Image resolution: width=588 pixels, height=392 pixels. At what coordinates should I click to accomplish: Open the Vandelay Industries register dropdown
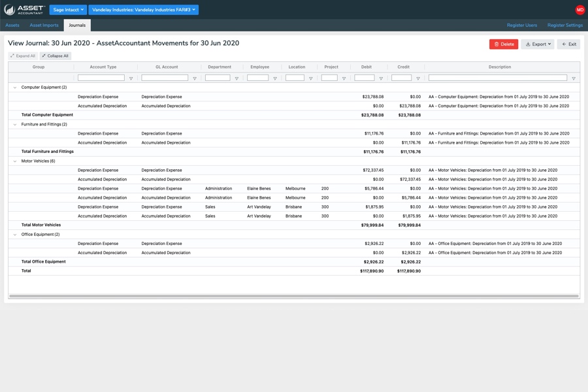point(143,10)
